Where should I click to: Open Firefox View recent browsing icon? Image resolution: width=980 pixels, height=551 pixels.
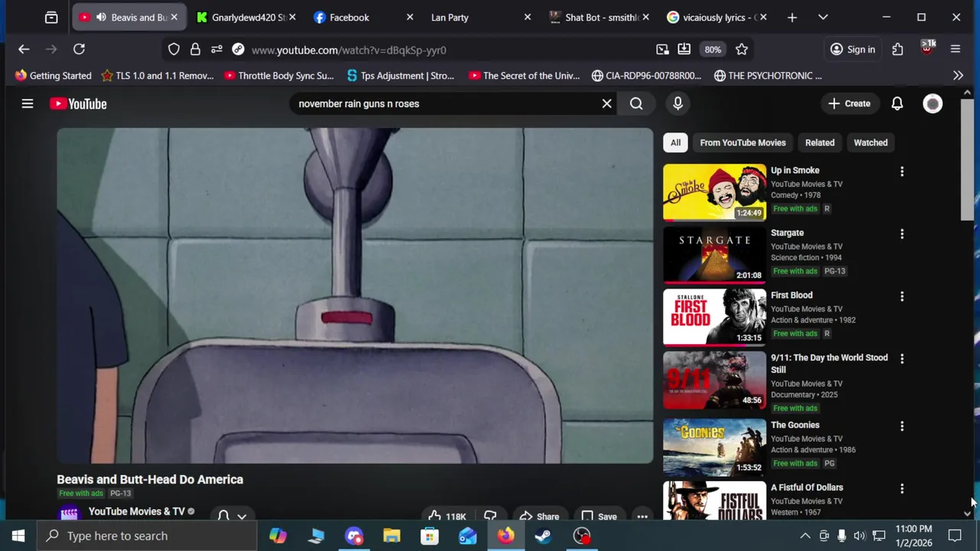click(x=51, y=17)
